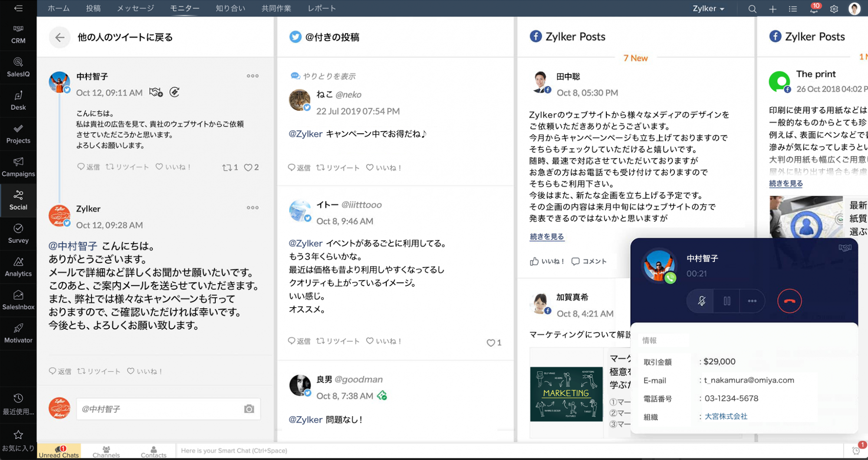Show the conversation via やりとりを表示
Viewport: 868px width, 460px height.
[x=323, y=76]
